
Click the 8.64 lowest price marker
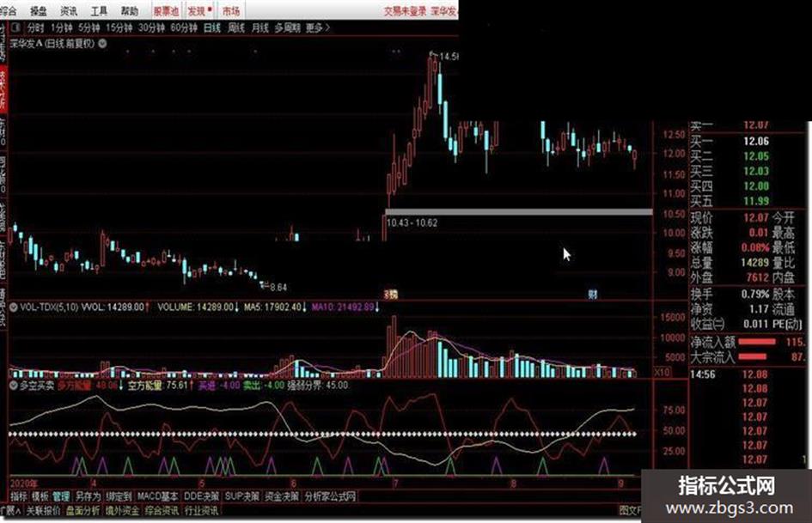click(x=278, y=288)
